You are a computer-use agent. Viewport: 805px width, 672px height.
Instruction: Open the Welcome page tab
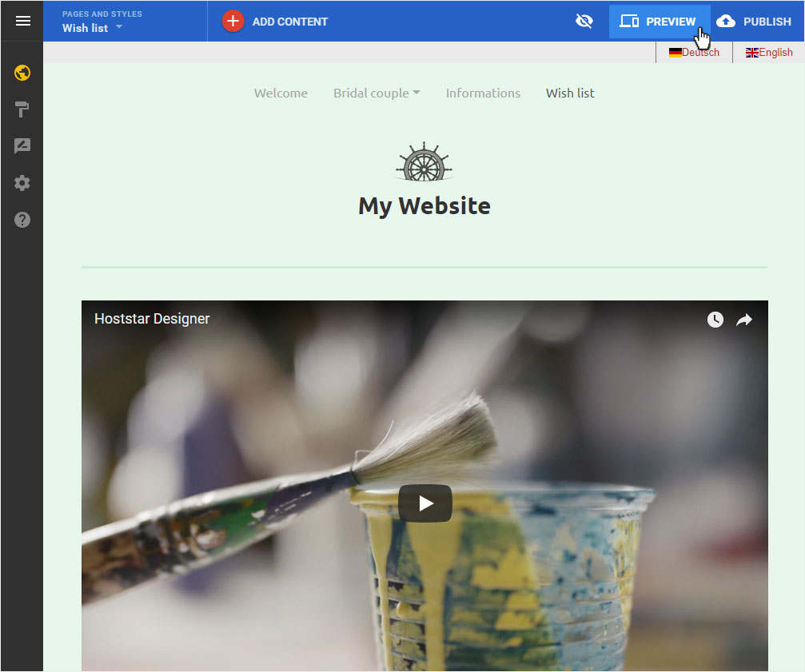point(281,93)
